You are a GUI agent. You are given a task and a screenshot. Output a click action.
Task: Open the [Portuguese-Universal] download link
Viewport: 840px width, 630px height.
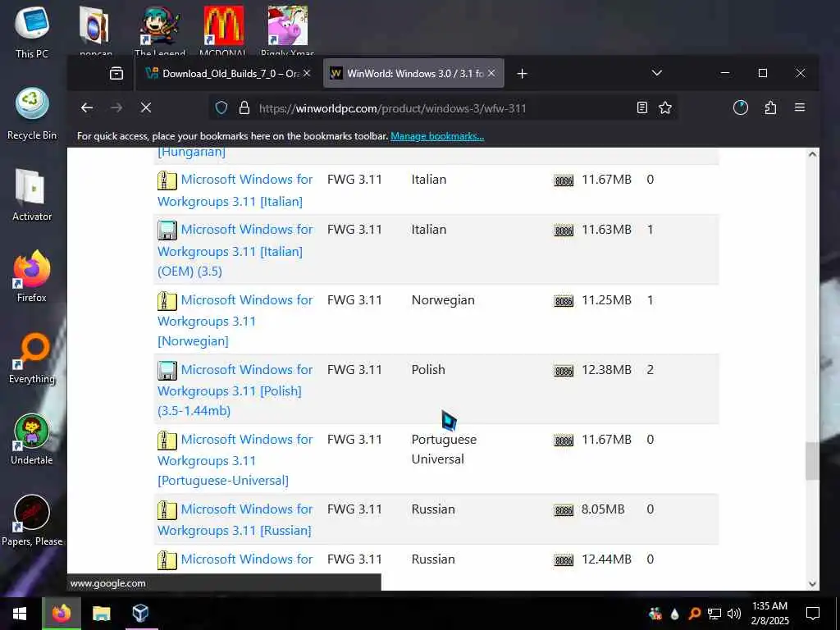[235, 459]
